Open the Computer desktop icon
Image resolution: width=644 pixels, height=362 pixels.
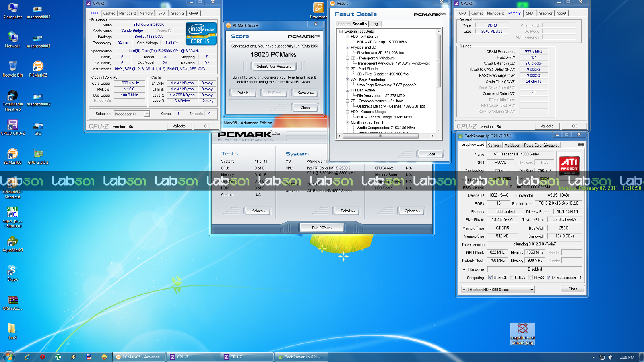(12, 11)
